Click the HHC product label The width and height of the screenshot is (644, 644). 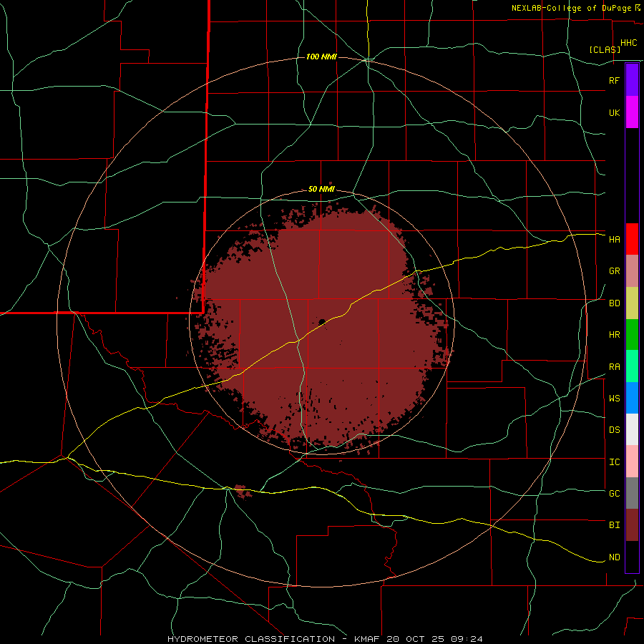click(628, 43)
